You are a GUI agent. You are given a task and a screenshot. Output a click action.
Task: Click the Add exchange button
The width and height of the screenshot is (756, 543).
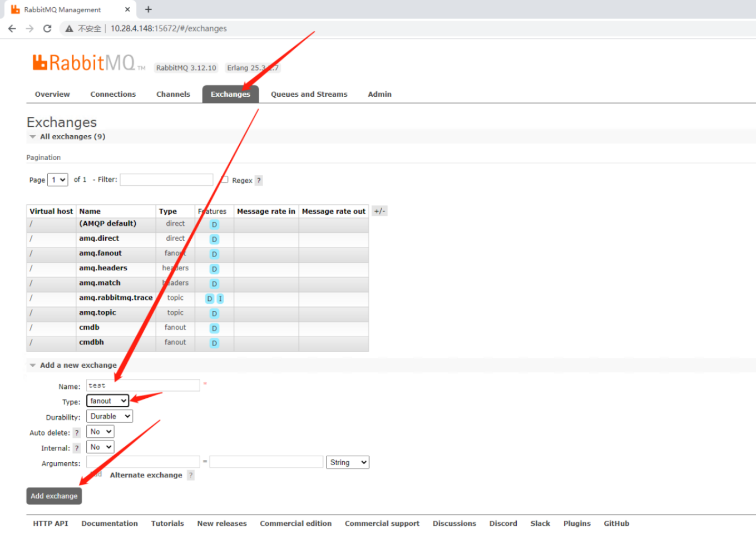(54, 496)
